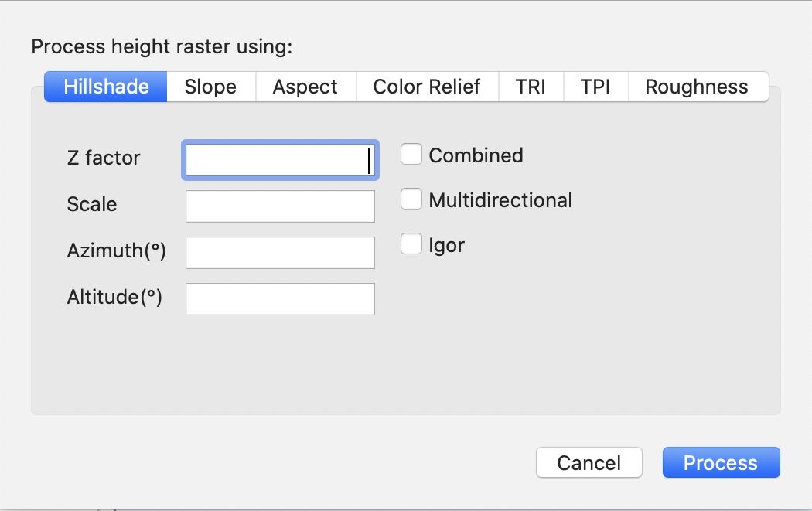This screenshot has height=511, width=812.
Task: Click the Altitude(°) label
Action: coord(114,297)
